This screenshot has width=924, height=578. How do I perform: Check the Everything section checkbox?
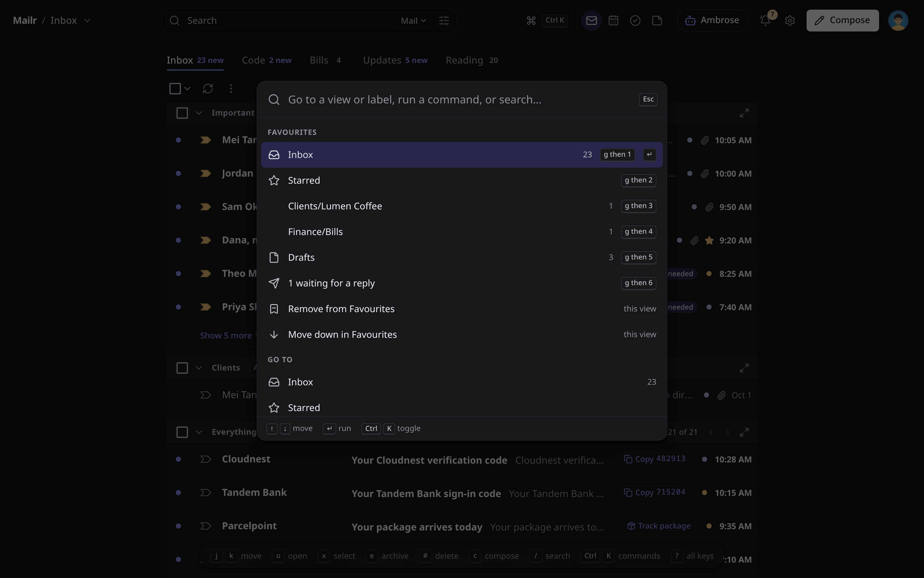point(182,432)
